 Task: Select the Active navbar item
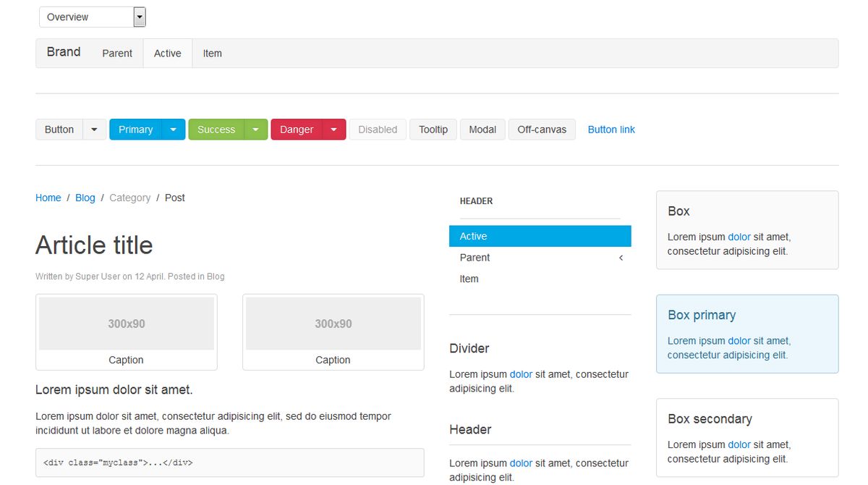167,54
